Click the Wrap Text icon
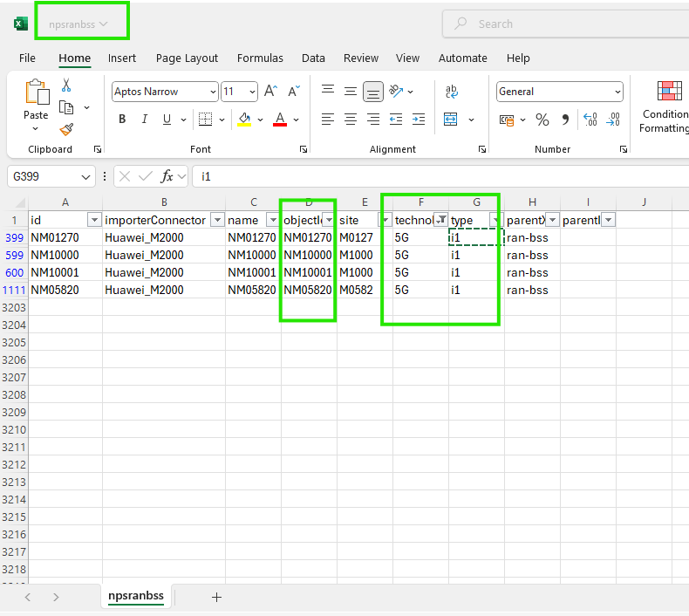Screen dimensions: 689x616 click(452, 92)
